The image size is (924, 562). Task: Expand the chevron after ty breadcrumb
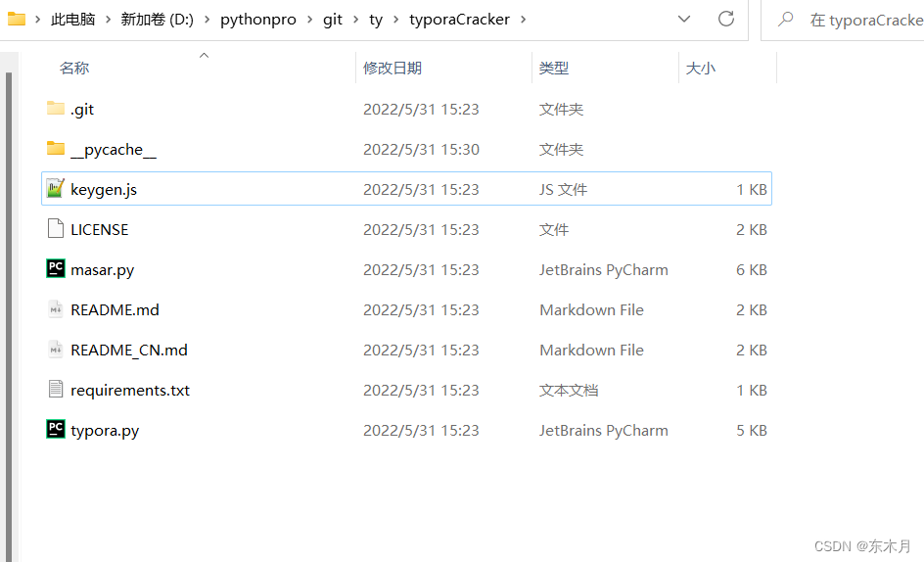(395, 20)
